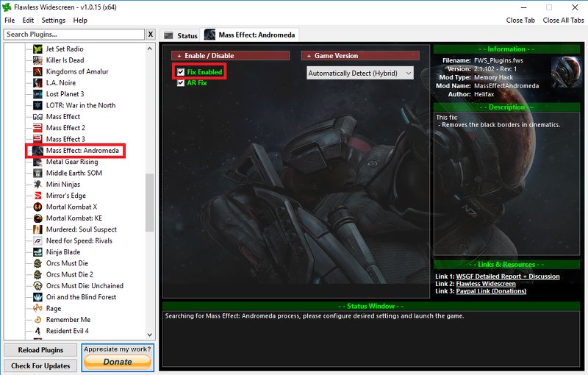Click the Metal Gear Rising icon
The image size is (588, 375).
tap(37, 162)
